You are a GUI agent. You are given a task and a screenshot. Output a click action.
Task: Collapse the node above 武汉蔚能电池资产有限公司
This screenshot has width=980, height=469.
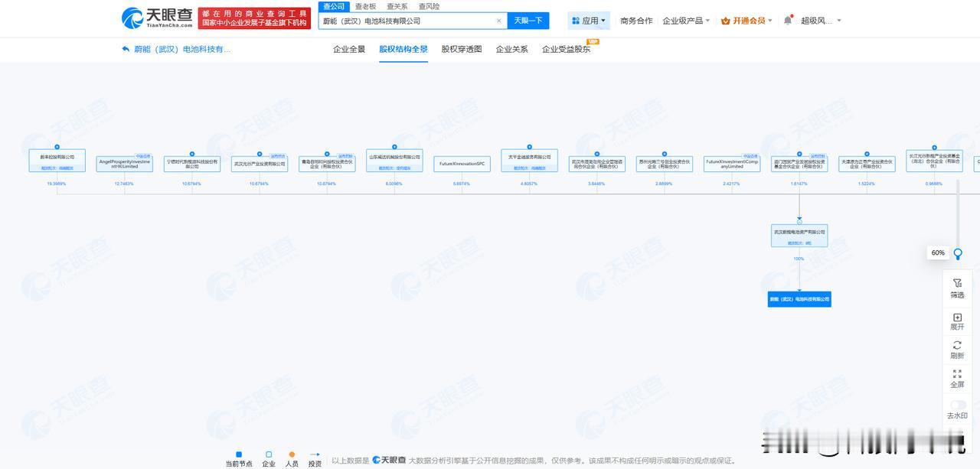pyautogui.click(x=799, y=222)
